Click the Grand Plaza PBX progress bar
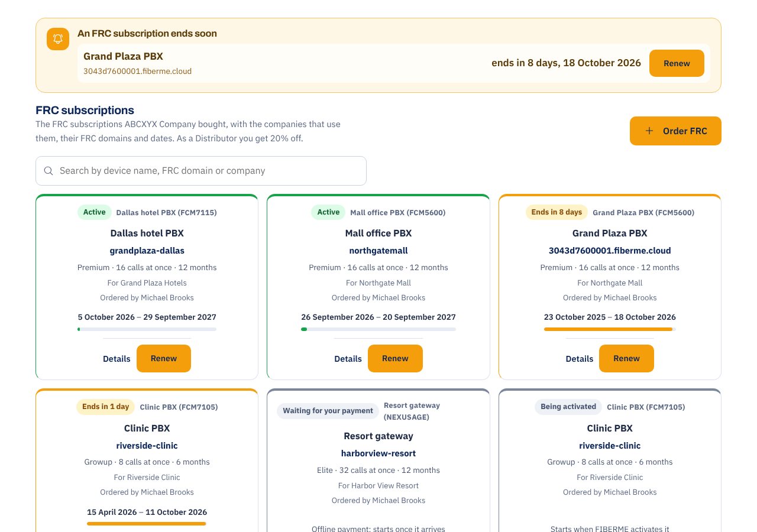This screenshot has height=532, width=757. [x=610, y=329]
